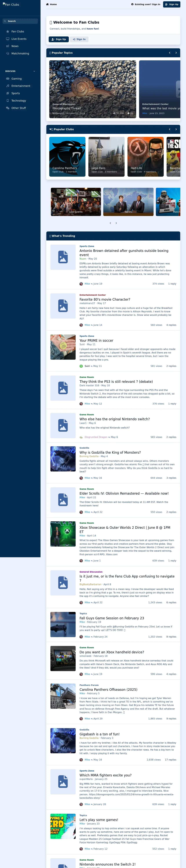Open Gigabash is a ton of fun topic
This screenshot has width=186, height=868.
click(x=99, y=734)
